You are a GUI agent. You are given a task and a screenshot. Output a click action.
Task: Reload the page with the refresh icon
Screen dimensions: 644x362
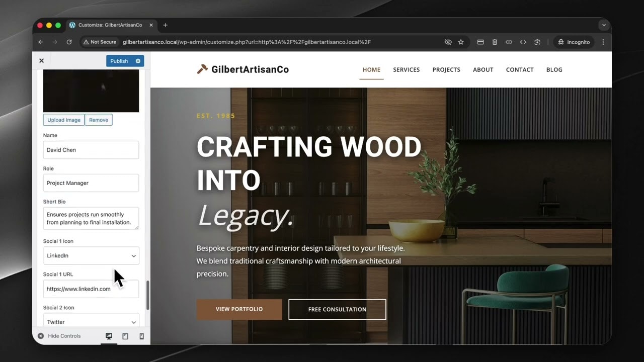[x=69, y=42]
